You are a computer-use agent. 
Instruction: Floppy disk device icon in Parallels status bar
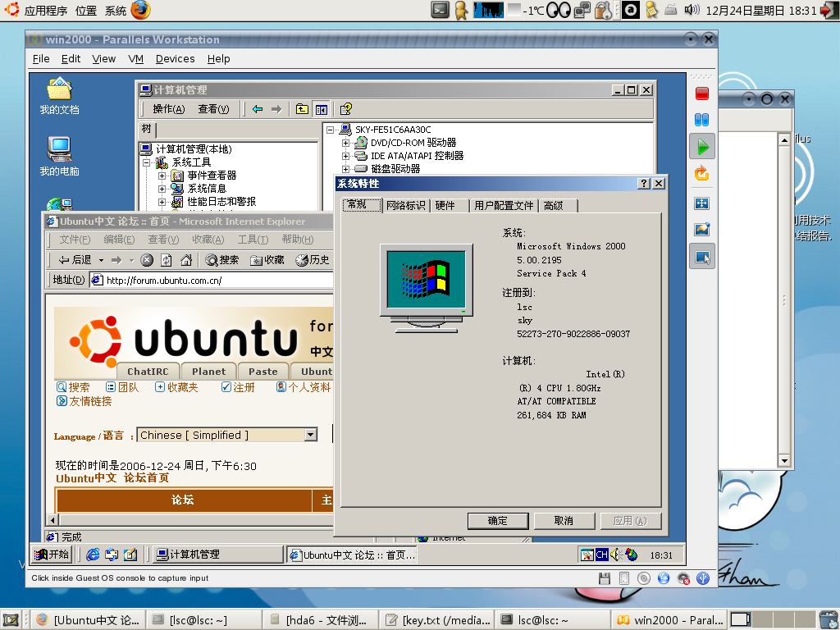(605, 578)
